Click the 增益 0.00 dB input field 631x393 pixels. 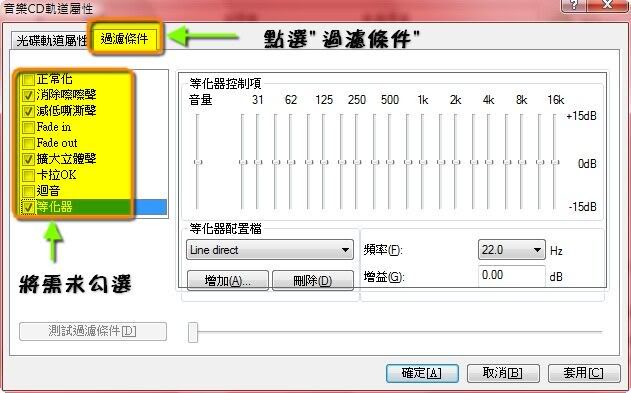(511, 276)
